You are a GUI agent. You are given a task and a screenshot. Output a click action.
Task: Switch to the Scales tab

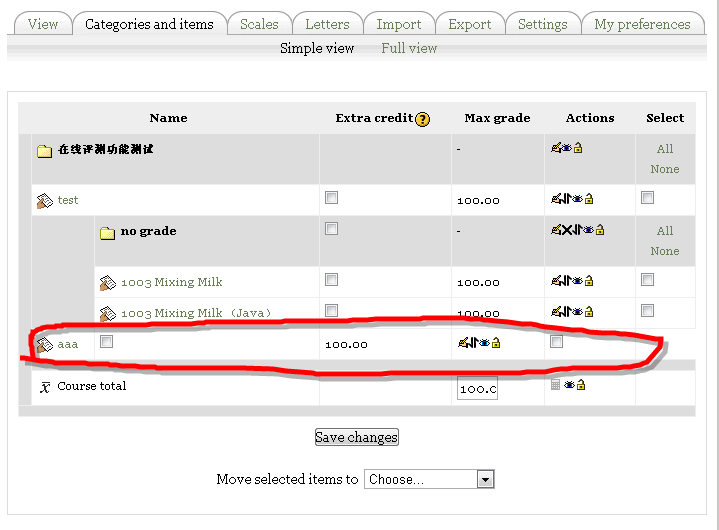click(x=259, y=23)
